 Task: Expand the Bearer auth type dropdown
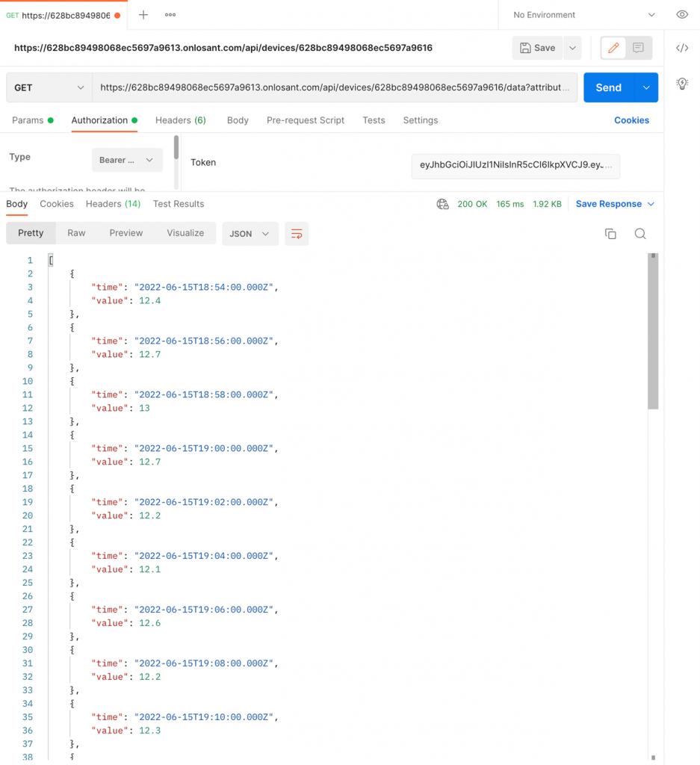[x=126, y=160]
